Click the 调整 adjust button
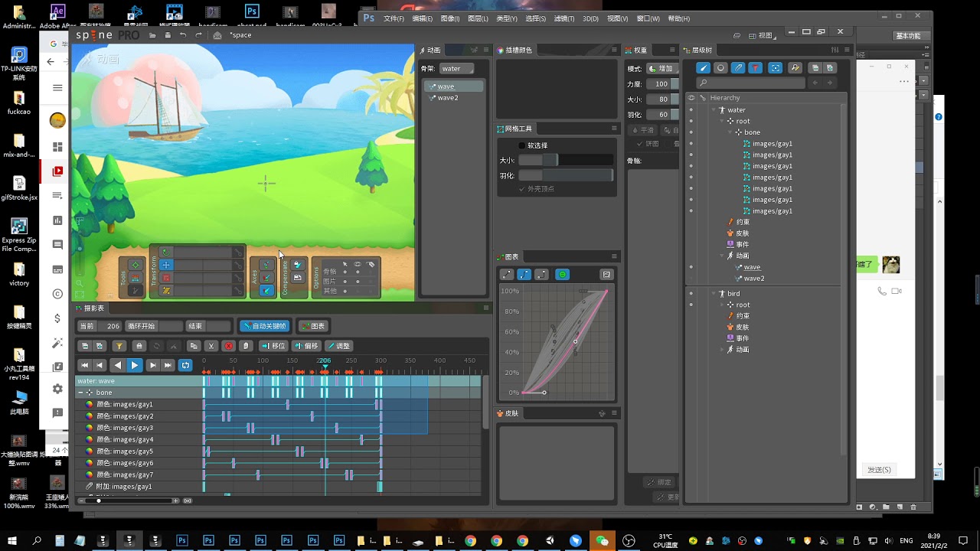This screenshot has height=551, width=980. click(x=338, y=346)
